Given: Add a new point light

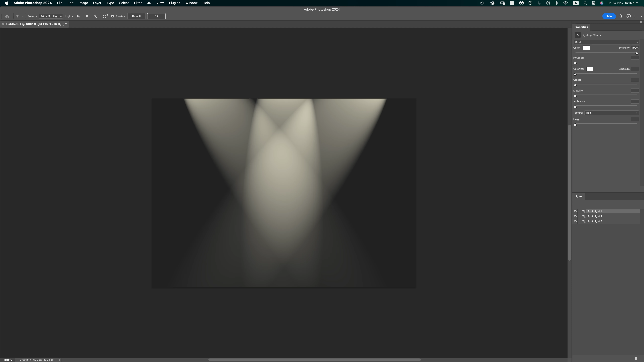Looking at the screenshot, I should [x=87, y=16].
